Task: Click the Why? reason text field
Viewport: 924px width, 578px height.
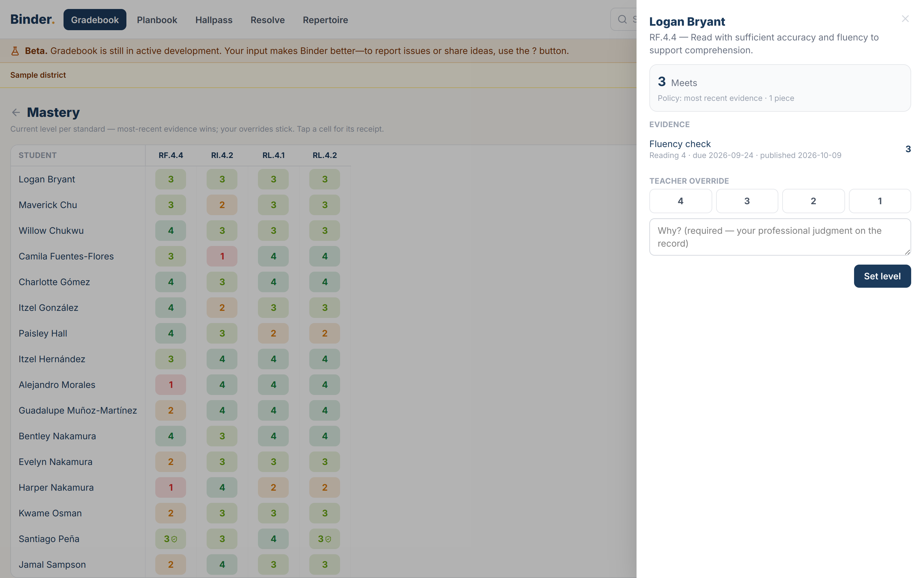Action: (x=780, y=237)
